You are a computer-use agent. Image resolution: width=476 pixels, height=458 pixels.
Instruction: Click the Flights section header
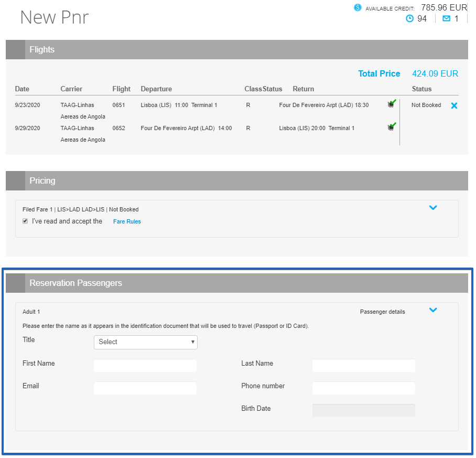point(42,50)
